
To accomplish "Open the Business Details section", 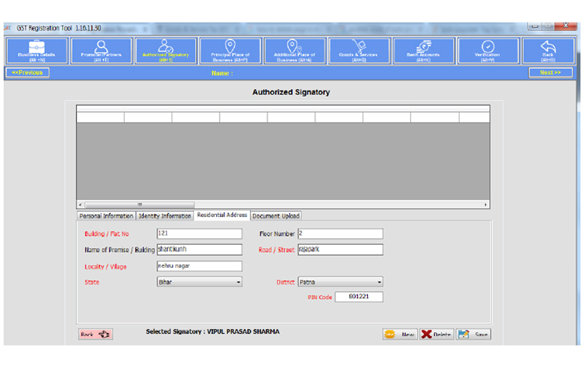I will click(37, 51).
